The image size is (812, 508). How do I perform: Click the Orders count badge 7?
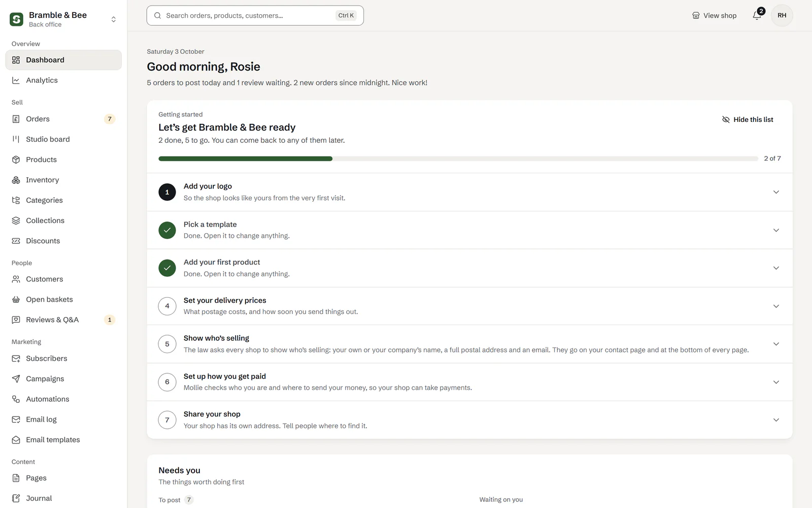pyautogui.click(x=110, y=119)
